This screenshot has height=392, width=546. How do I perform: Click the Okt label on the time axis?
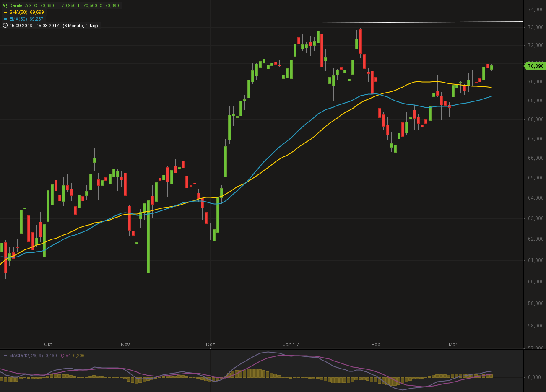coord(48,345)
